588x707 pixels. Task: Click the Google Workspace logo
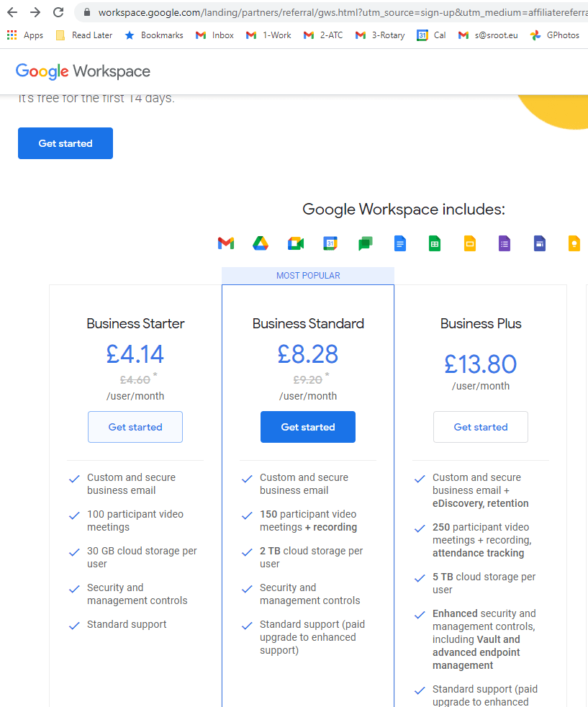(x=83, y=71)
